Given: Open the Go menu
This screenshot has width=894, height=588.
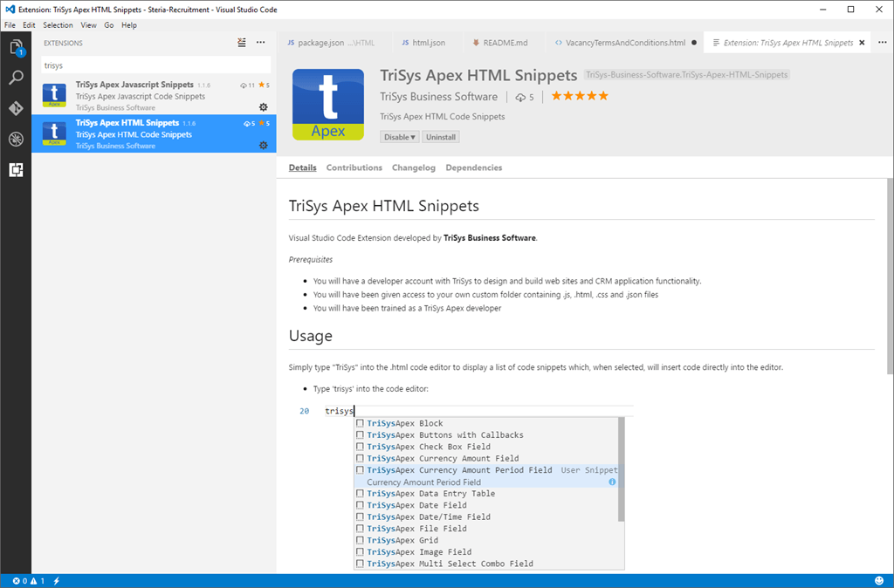Looking at the screenshot, I should click(x=109, y=25).
